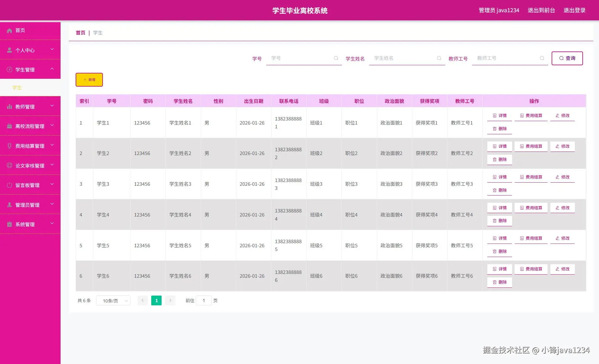
Task: Click 费用结算 for student 学生1
Action: click(x=531, y=115)
